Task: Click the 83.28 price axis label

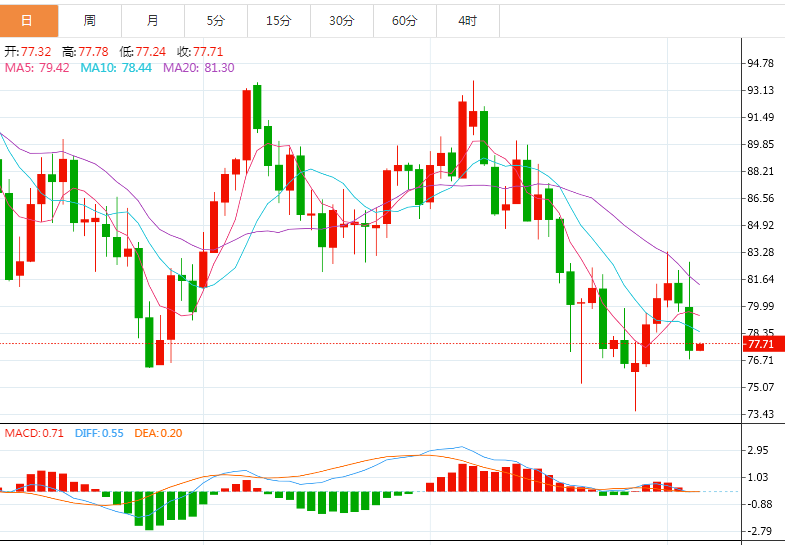Action: click(x=760, y=252)
